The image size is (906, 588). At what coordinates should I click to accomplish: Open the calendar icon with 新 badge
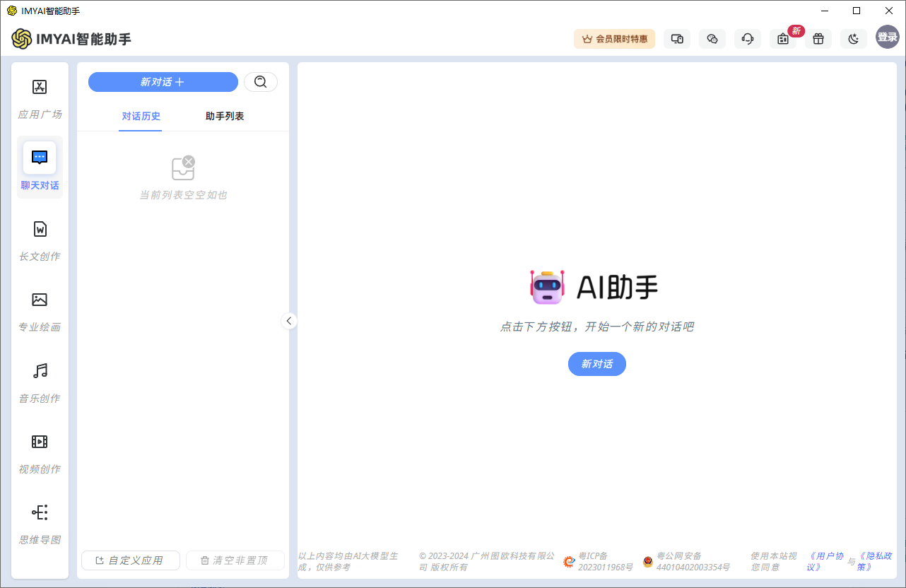[x=783, y=39]
